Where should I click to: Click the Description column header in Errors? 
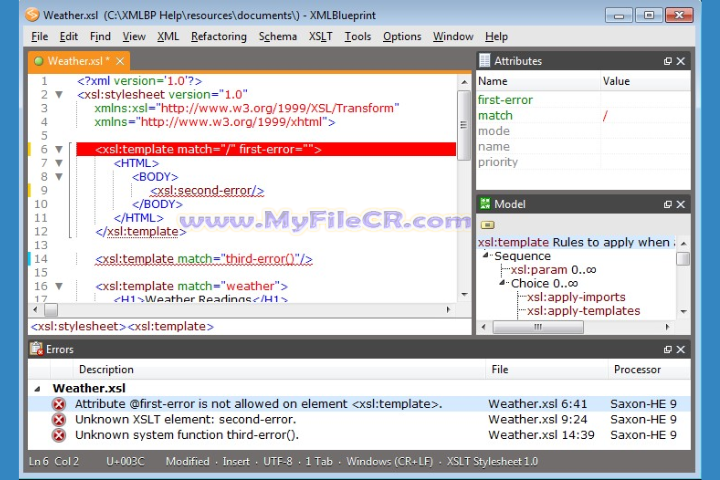tap(279, 369)
